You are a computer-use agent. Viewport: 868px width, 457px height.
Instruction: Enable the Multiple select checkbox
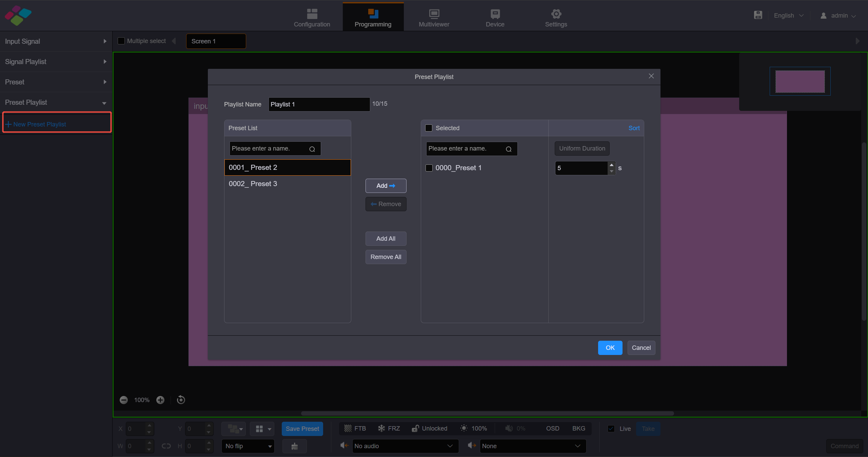[121, 41]
